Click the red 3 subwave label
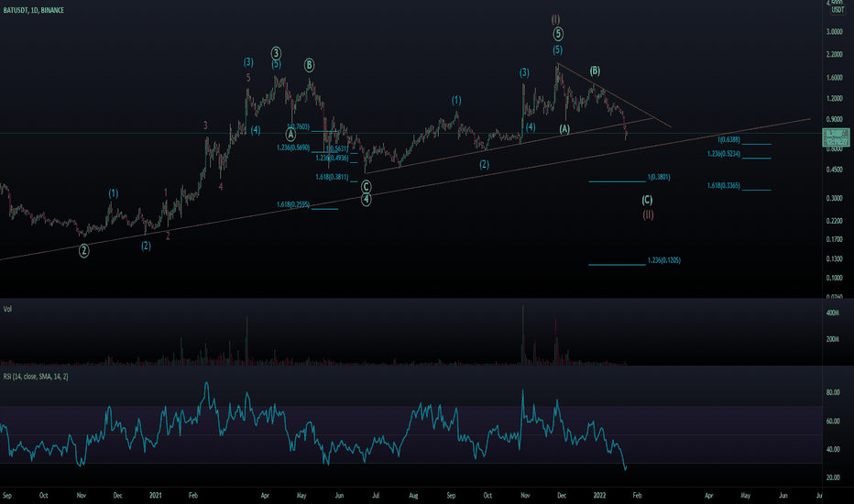Viewport: 854px width, 504px height. [x=205, y=126]
